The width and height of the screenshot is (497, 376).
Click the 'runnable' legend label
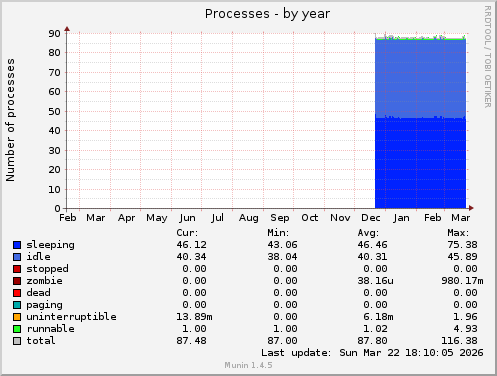point(51,329)
